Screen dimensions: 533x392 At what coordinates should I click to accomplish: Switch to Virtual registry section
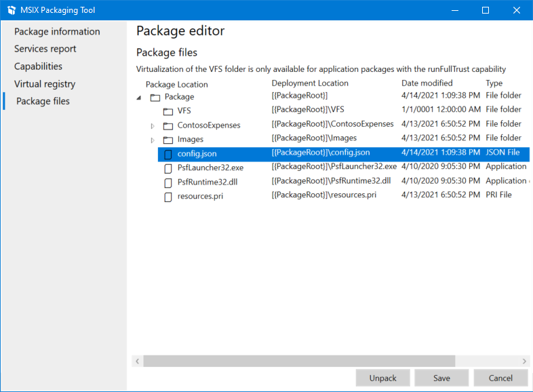(45, 84)
